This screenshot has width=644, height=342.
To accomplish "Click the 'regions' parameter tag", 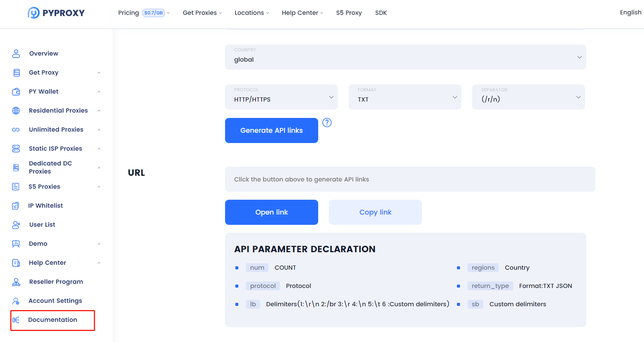I will coord(483,268).
